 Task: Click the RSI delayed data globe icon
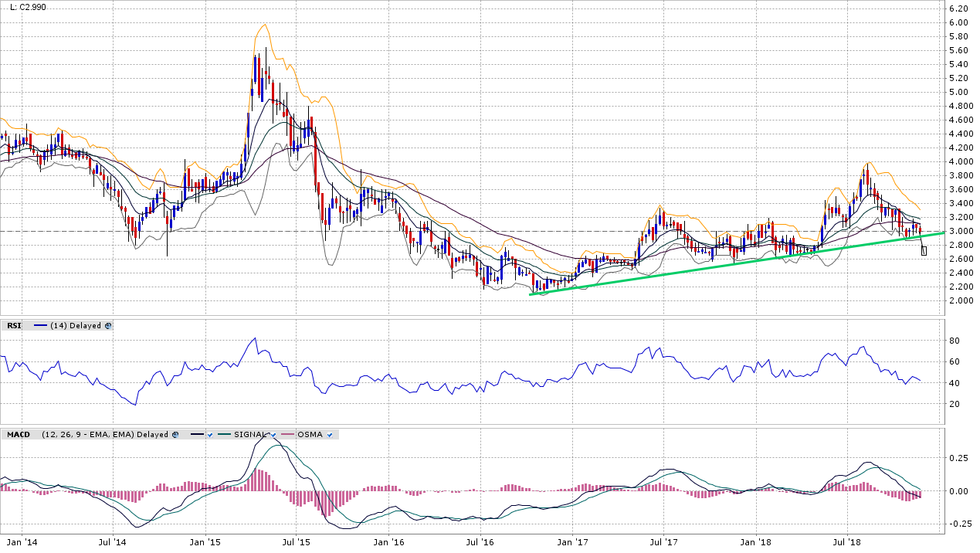point(108,326)
